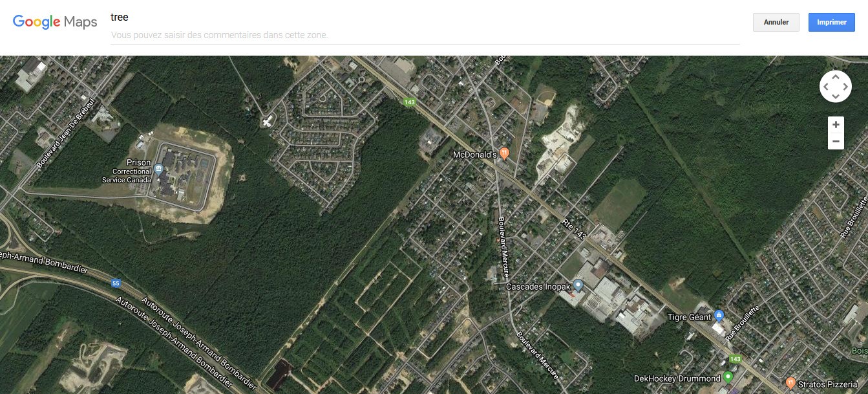Pan map up with top arrow
This screenshot has width=868, height=394.
click(x=835, y=76)
